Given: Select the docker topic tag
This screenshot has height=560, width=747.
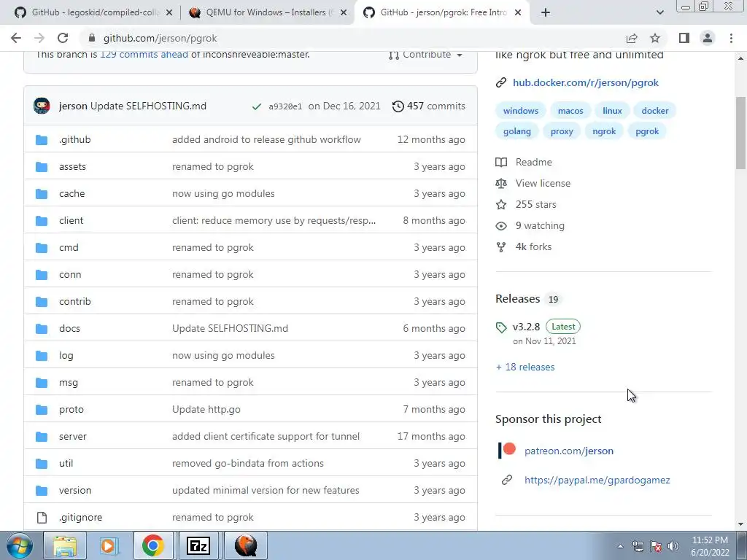Looking at the screenshot, I should (654, 111).
